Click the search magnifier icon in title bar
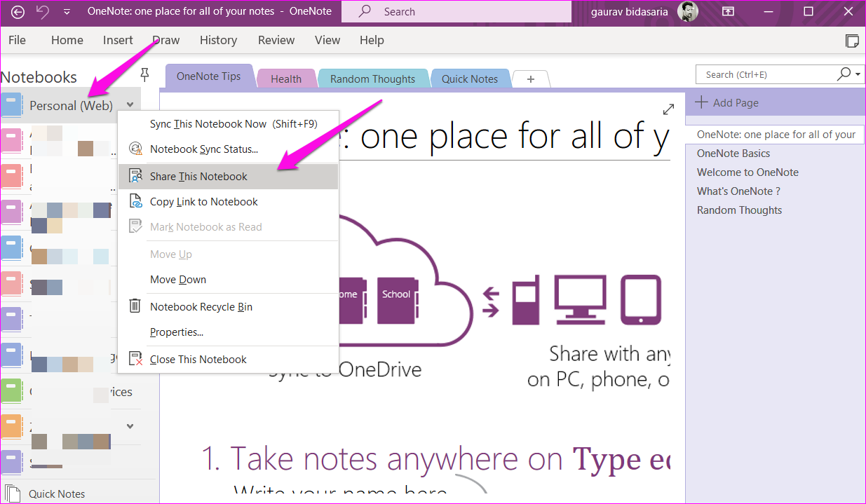This screenshot has height=504, width=866. pos(365,11)
